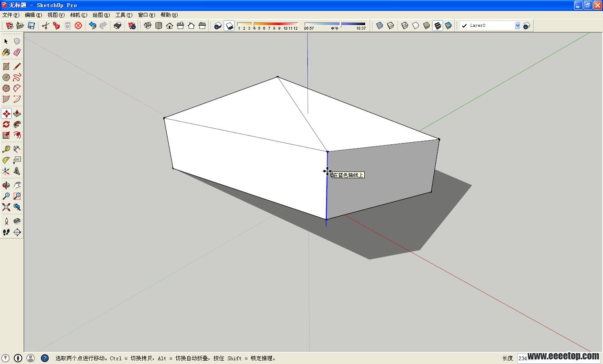The image size is (603, 364).
Task: Select the 2-point Arc tool
Action: (x=17, y=88)
